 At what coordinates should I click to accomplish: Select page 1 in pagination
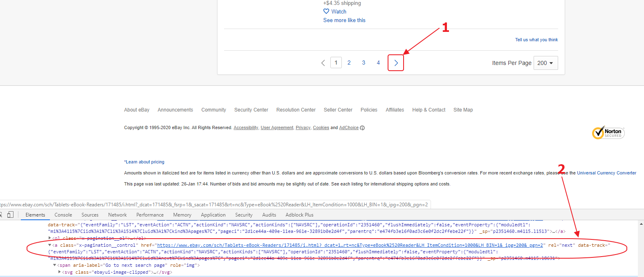click(336, 63)
